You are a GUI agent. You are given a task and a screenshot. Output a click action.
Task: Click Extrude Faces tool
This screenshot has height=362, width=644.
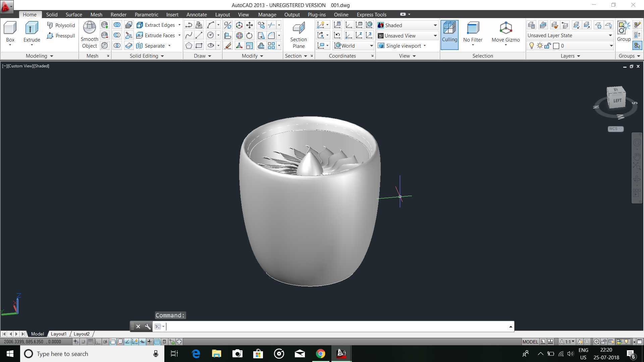pos(156,35)
